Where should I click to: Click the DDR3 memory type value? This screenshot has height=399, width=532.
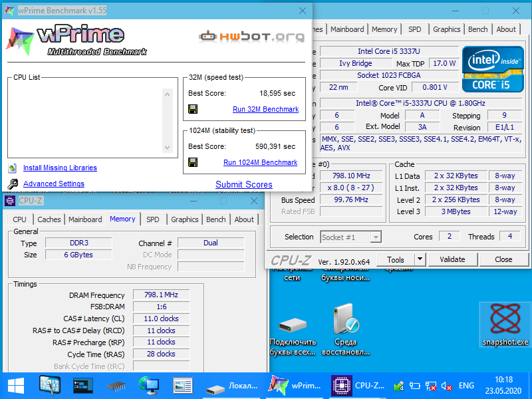[78, 243]
